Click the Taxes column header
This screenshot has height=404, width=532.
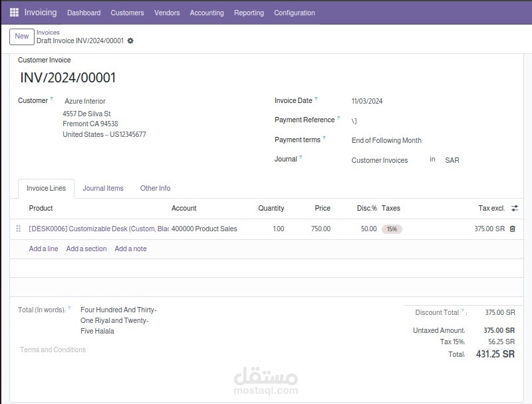point(391,208)
